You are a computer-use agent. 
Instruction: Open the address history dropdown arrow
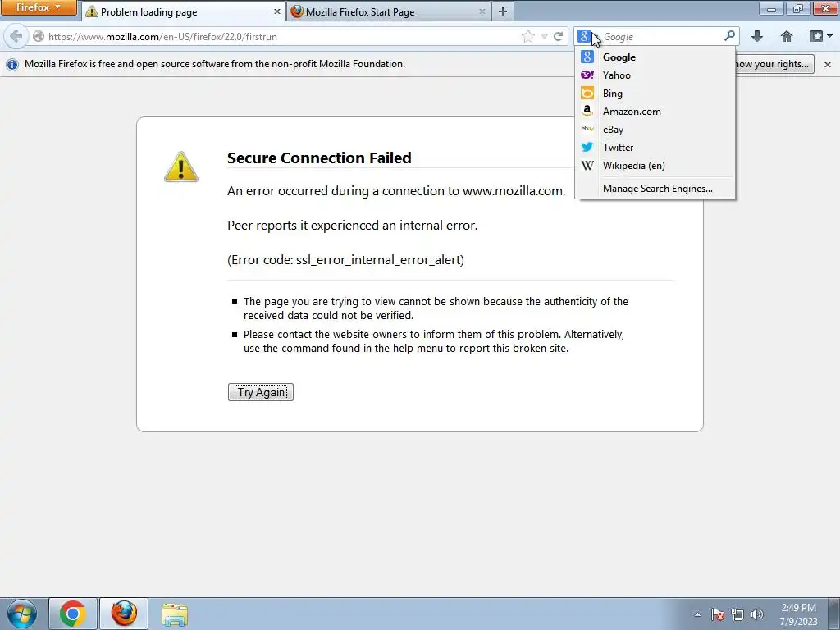(545, 36)
